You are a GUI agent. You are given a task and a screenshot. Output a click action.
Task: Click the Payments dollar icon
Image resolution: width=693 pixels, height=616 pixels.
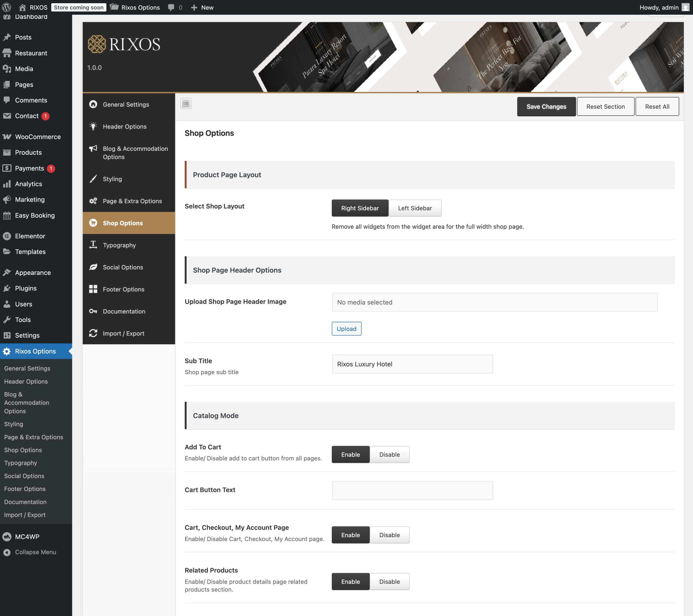click(x=7, y=168)
